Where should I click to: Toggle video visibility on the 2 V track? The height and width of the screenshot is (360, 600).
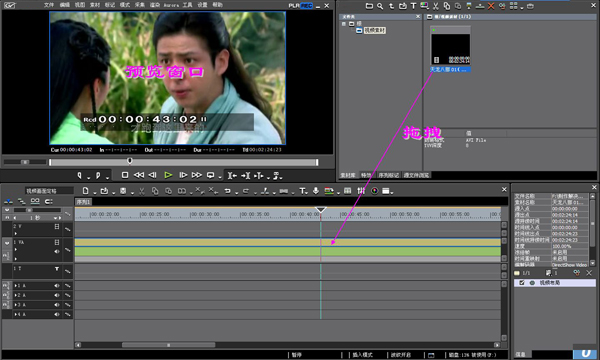(x=57, y=226)
